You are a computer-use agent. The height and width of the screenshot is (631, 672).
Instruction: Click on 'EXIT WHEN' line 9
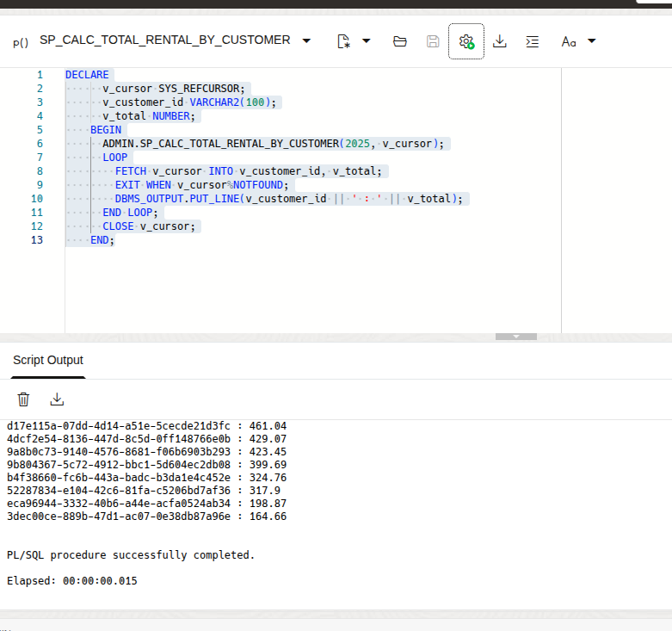[x=202, y=185]
